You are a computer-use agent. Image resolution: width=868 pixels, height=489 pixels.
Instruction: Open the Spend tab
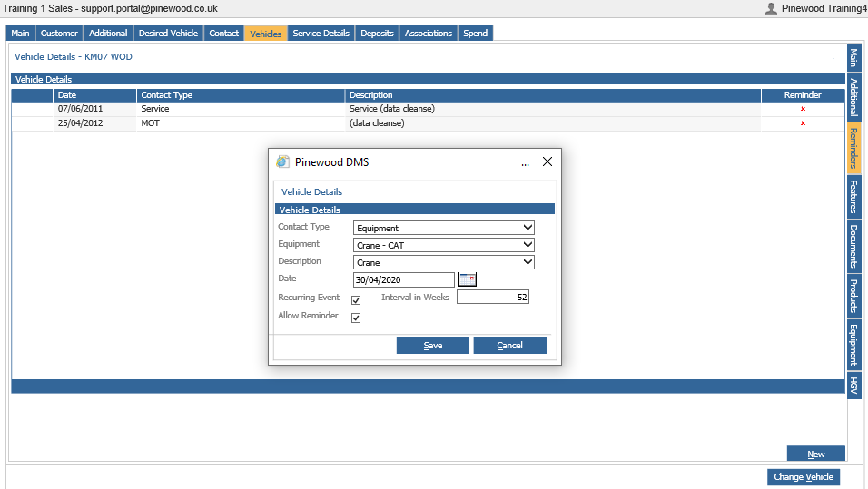476,34
